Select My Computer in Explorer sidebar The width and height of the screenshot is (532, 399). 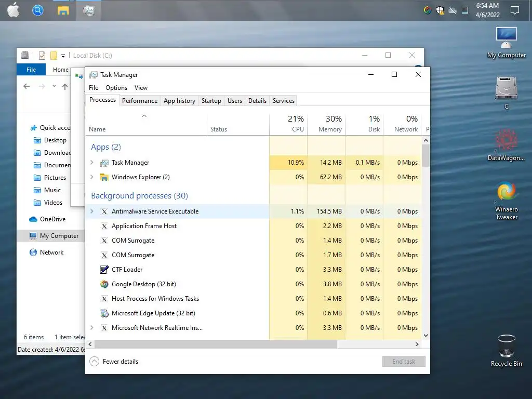pos(50,236)
